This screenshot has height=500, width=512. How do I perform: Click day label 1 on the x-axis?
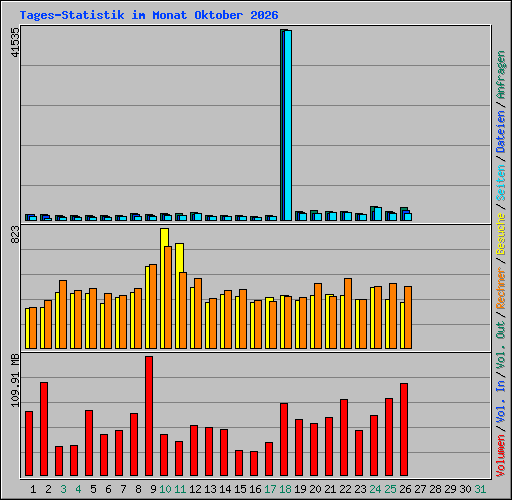pyautogui.click(x=33, y=489)
